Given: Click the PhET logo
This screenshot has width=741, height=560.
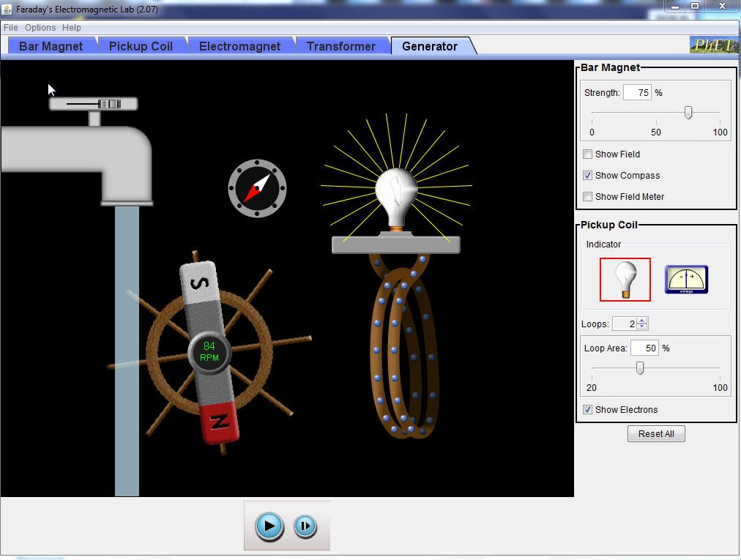Looking at the screenshot, I should click(712, 45).
